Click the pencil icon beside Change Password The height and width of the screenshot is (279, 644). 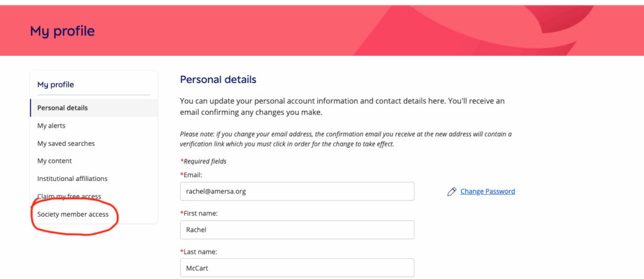(451, 191)
